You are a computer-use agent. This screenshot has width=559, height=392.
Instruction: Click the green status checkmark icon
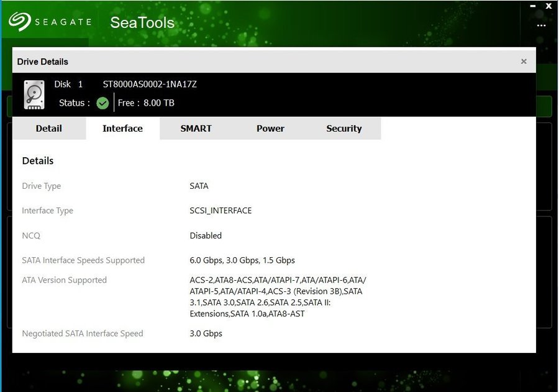(x=102, y=103)
